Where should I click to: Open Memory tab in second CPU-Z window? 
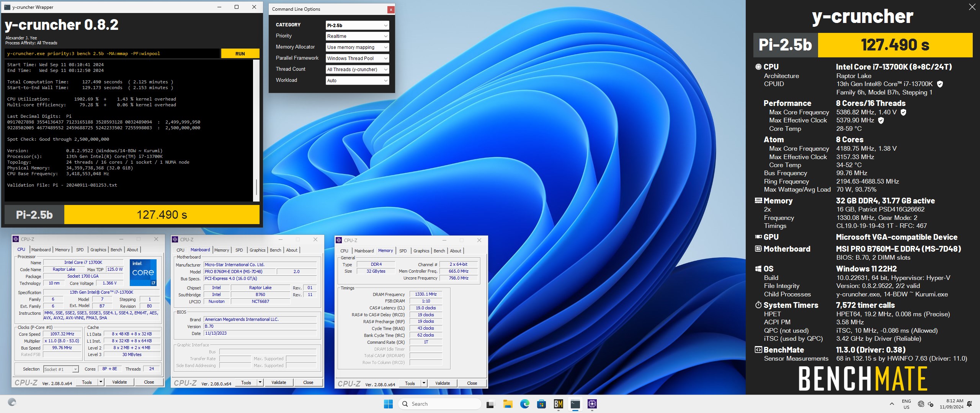coord(222,250)
